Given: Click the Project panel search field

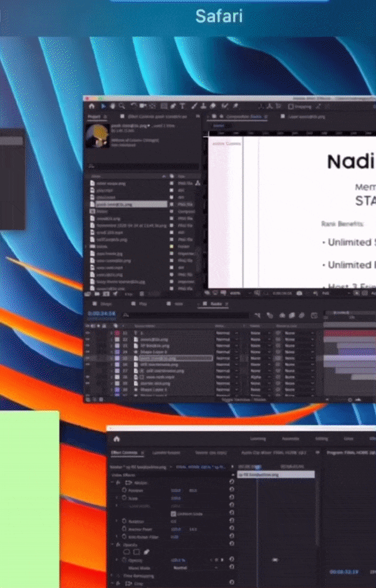Looking at the screenshot, I should pos(143,166).
